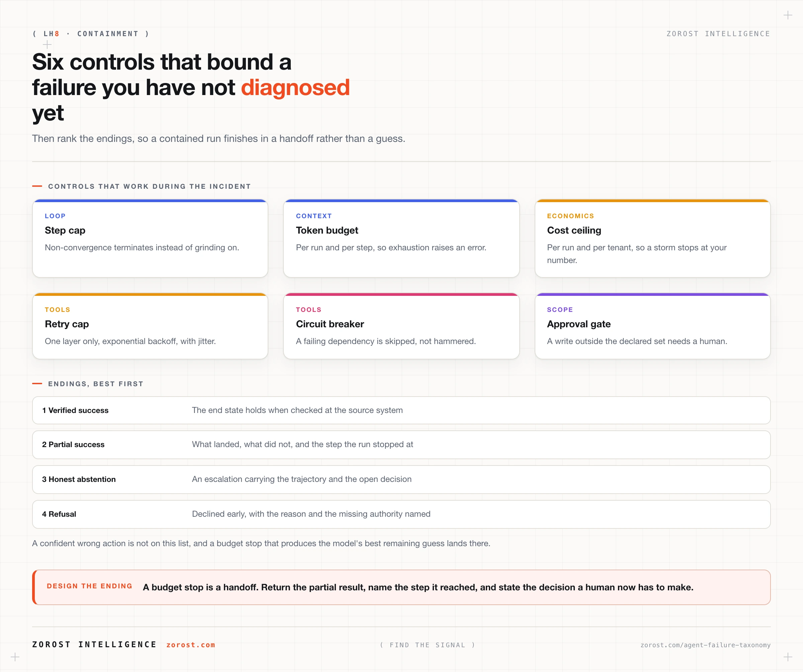Click the plus mark in top-right corner

coord(788,15)
